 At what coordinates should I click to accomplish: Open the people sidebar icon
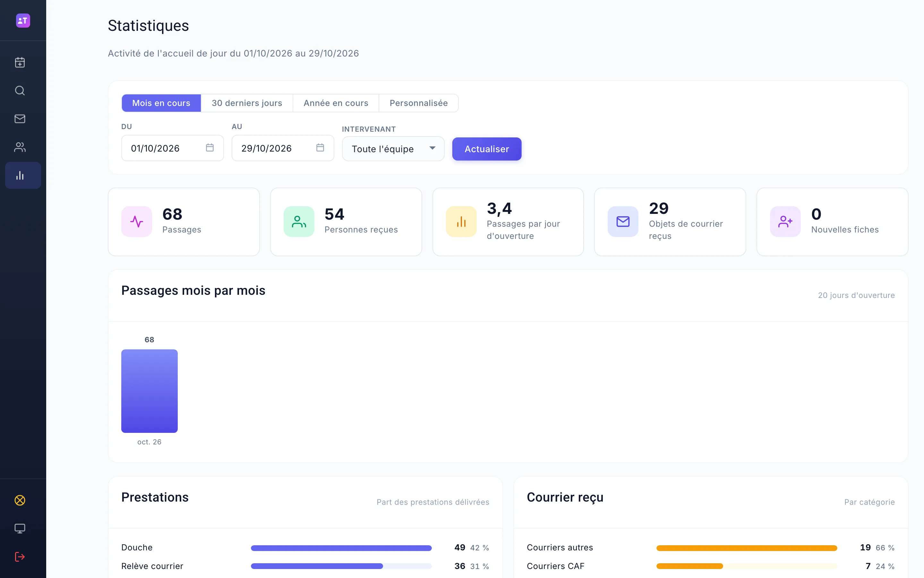(x=20, y=147)
